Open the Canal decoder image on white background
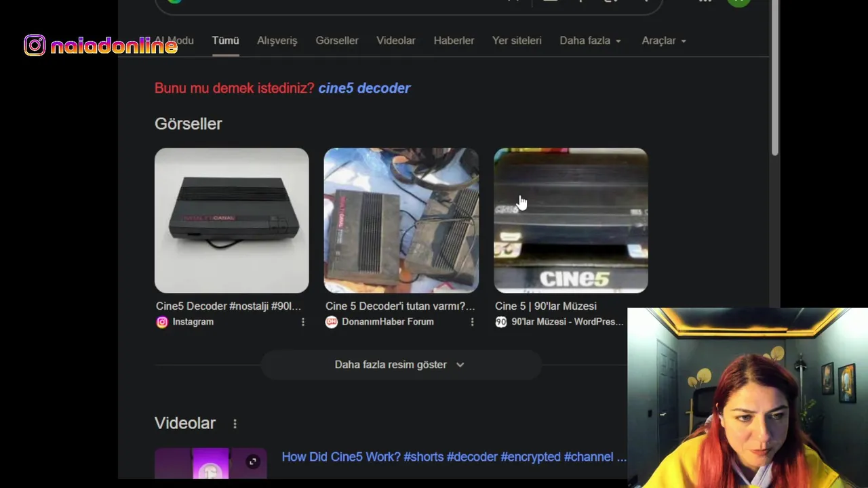Image resolution: width=868 pixels, height=488 pixels. pos(232,220)
